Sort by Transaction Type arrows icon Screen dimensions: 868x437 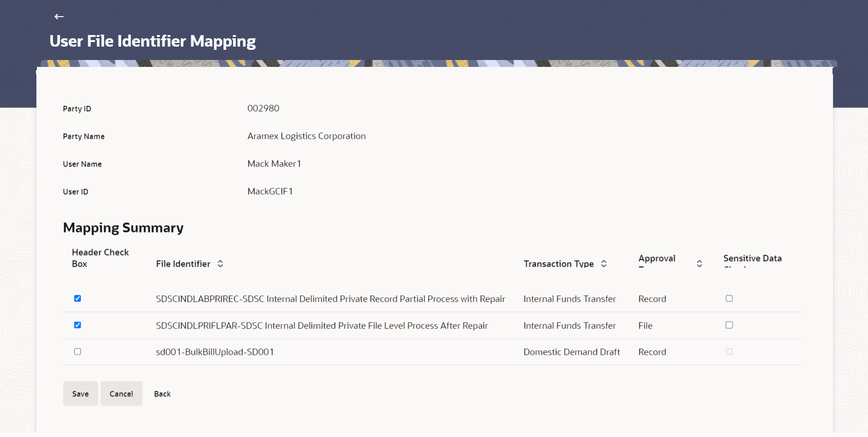[x=604, y=263]
